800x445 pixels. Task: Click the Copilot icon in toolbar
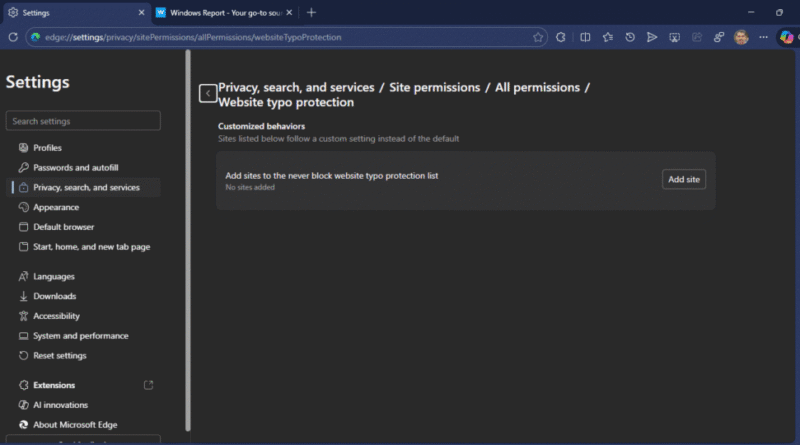click(786, 37)
